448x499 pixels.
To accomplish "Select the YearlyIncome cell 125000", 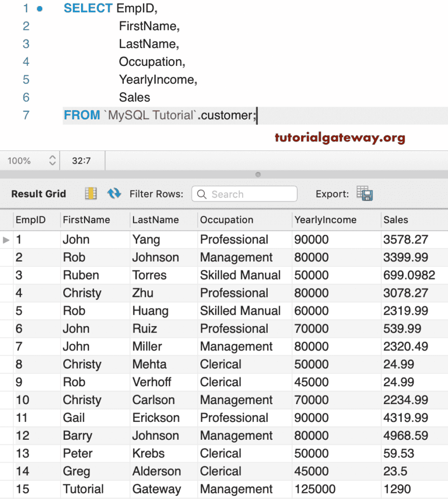I will [336, 489].
